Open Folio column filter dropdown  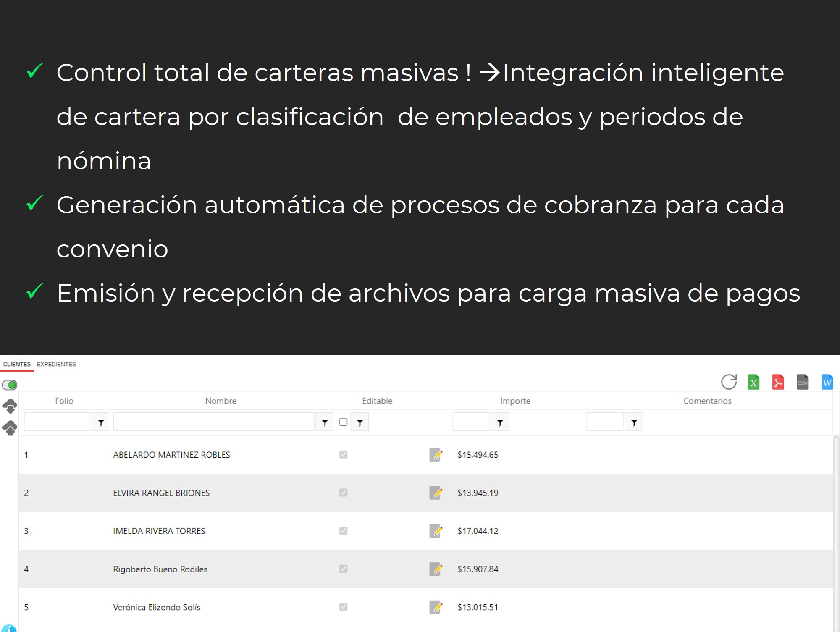pos(101,422)
